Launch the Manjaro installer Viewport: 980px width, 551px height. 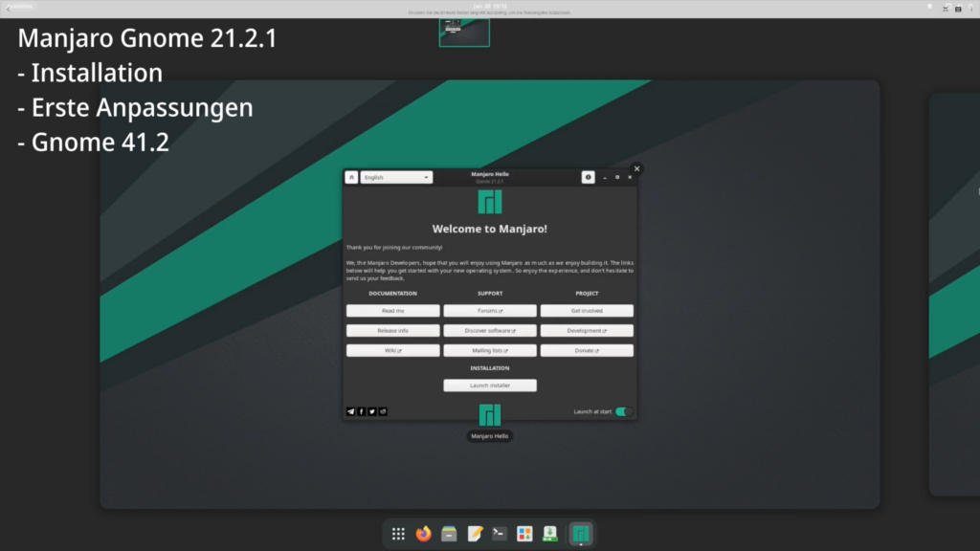point(490,386)
